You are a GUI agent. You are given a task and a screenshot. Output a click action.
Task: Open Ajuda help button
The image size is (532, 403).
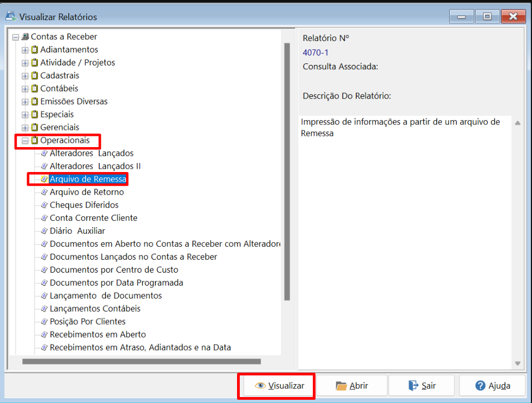point(492,386)
